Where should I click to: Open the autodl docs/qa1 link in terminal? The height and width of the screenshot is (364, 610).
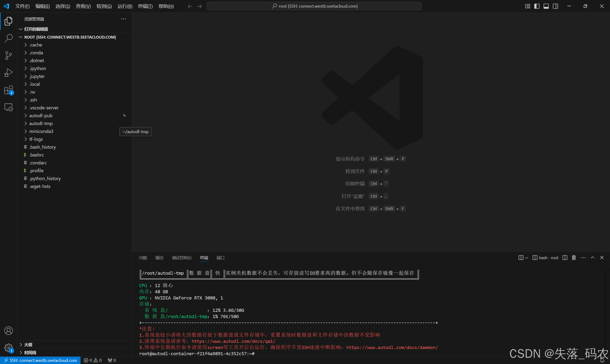click(233, 341)
